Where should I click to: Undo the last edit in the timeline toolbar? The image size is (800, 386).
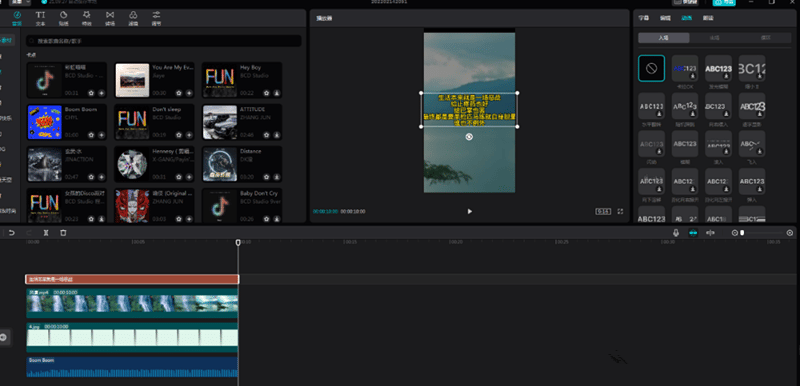point(11,233)
